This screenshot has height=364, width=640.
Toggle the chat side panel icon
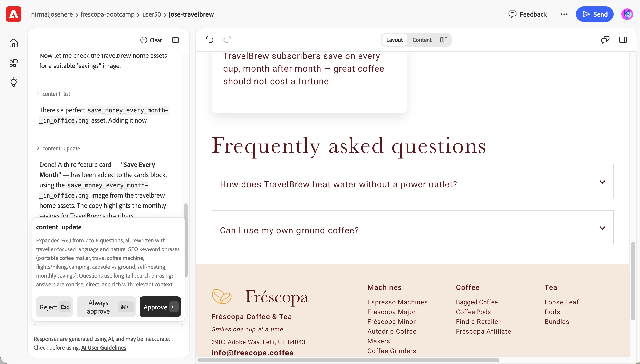(x=175, y=40)
